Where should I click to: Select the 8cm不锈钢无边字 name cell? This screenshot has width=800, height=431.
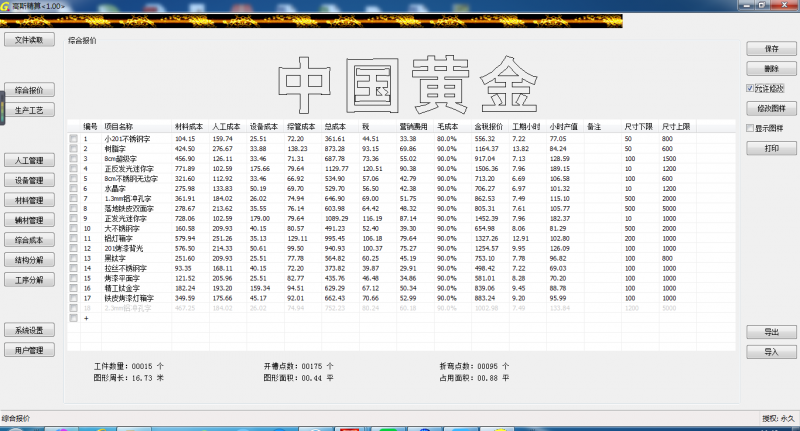pos(131,179)
